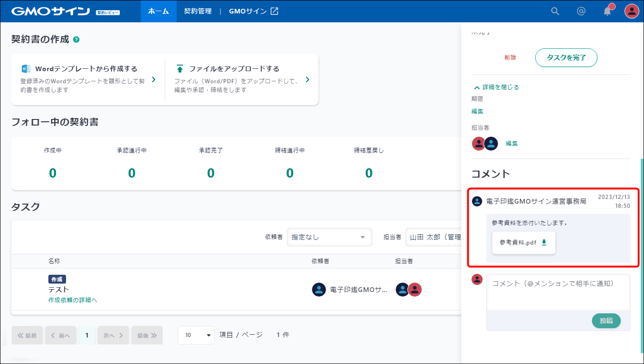The image size is (644, 364).
Task: Switch to the 契約管理 tab
Action: [x=199, y=11]
